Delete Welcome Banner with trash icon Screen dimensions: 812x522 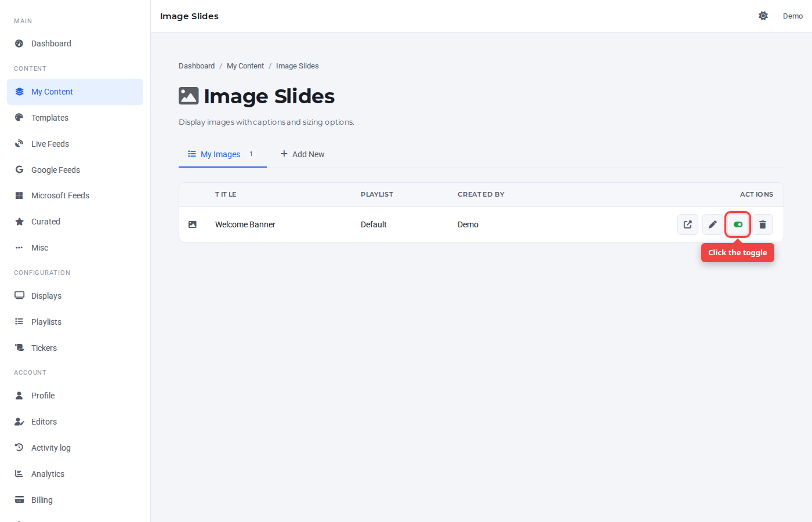click(763, 224)
